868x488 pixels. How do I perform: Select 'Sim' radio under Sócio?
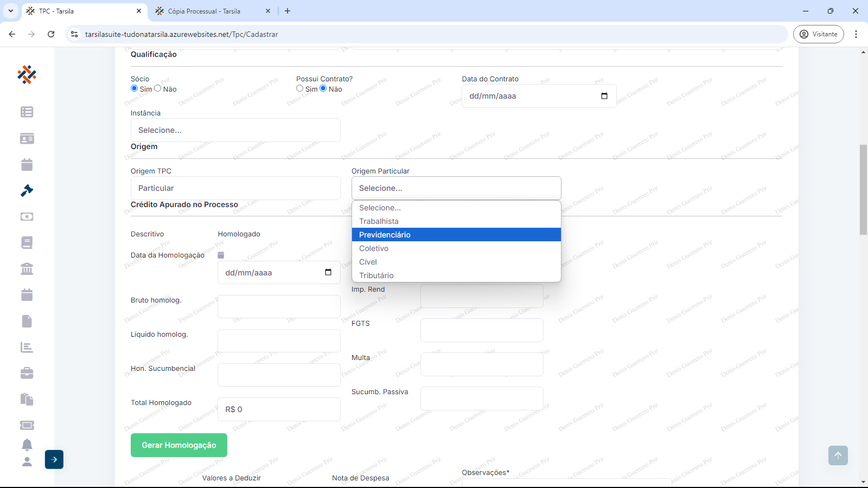[135, 88]
